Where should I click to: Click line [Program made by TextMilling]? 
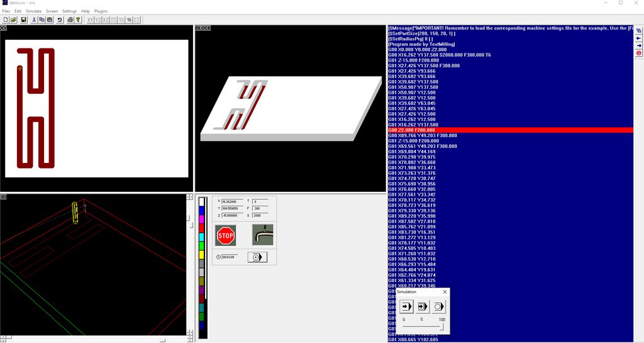tap(421, 44)
